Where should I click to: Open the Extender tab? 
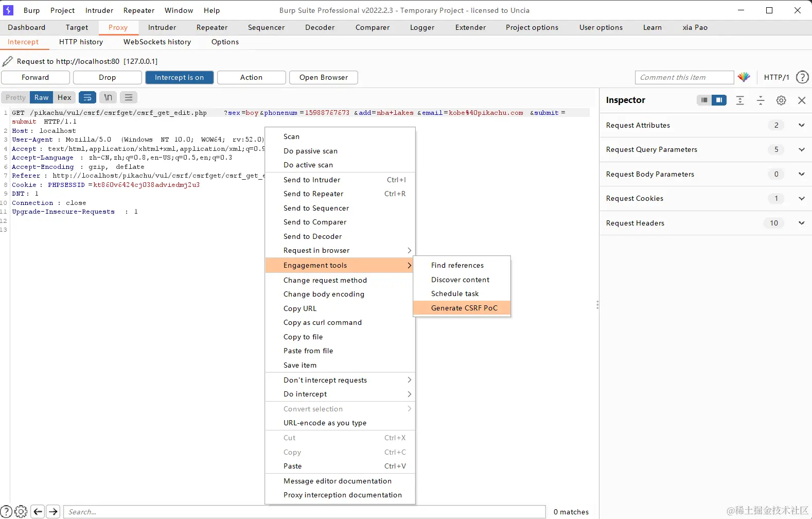click(470, 27)
